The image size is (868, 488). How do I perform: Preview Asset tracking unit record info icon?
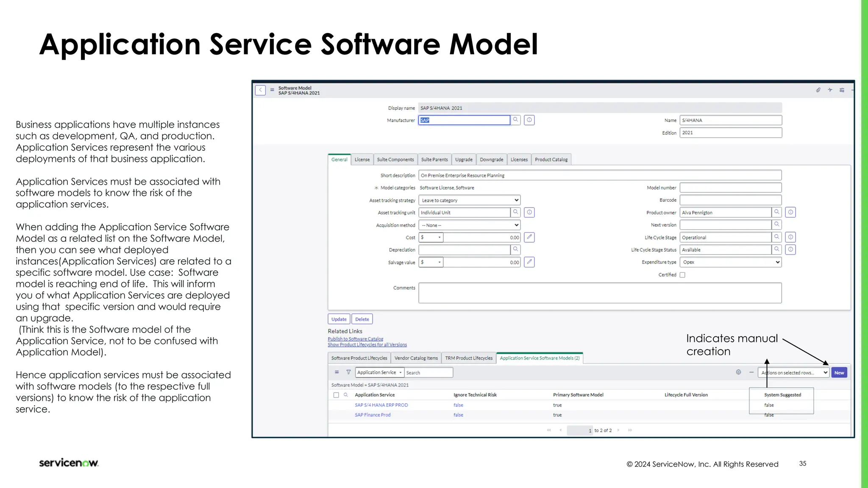[529, 212]
